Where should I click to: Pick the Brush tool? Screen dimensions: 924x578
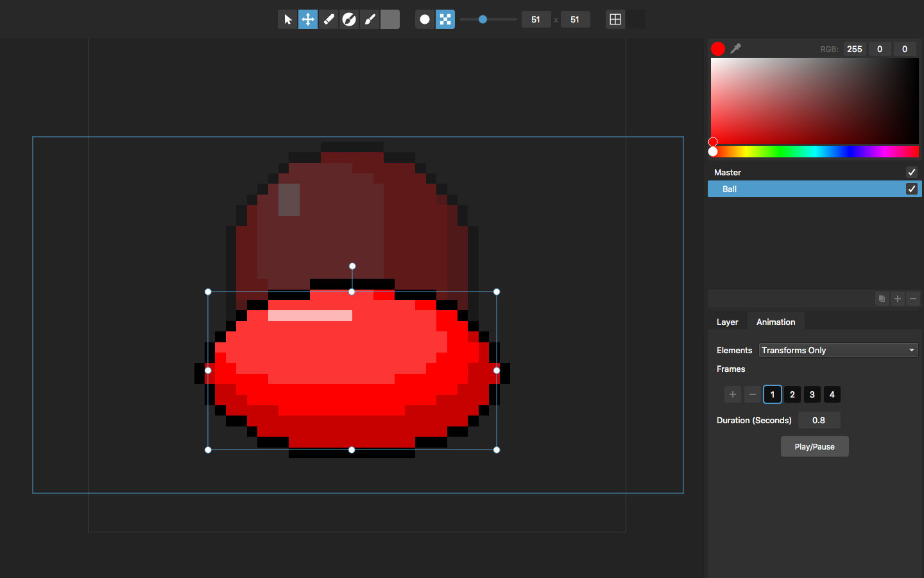[x=369, y=19]
